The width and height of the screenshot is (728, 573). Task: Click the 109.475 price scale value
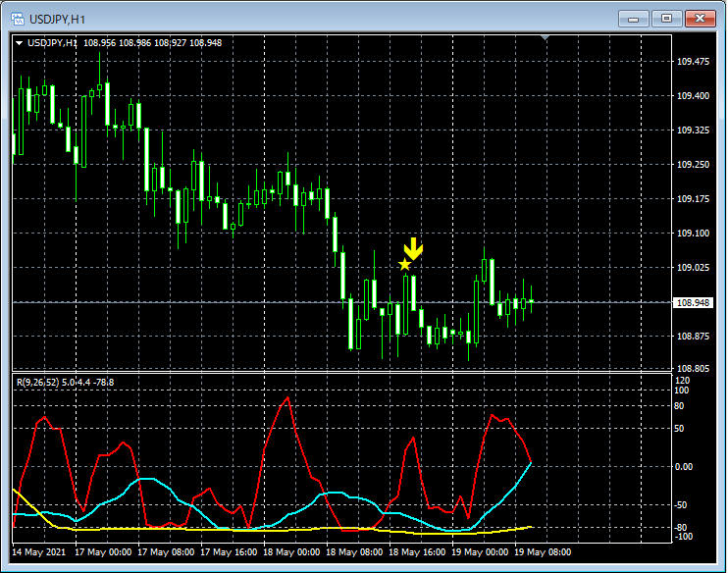694,61
